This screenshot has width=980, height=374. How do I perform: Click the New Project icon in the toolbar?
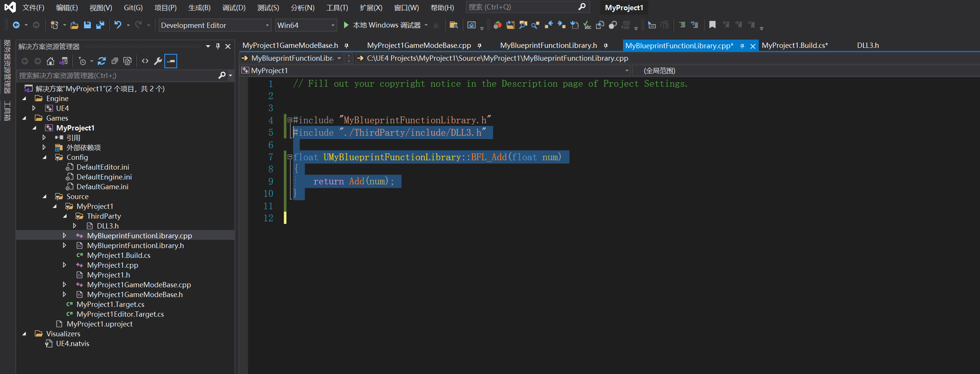[54, 25]
